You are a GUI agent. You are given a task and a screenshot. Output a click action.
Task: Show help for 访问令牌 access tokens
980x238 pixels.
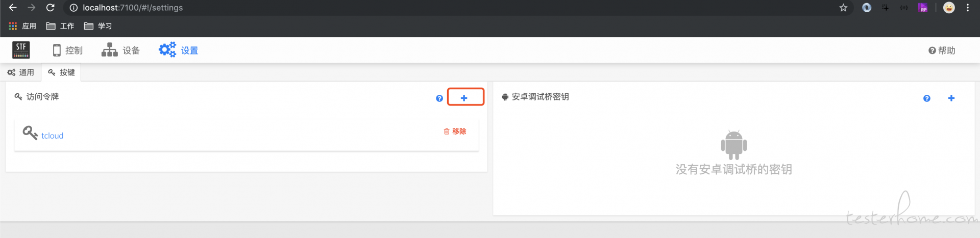(439, 98)
